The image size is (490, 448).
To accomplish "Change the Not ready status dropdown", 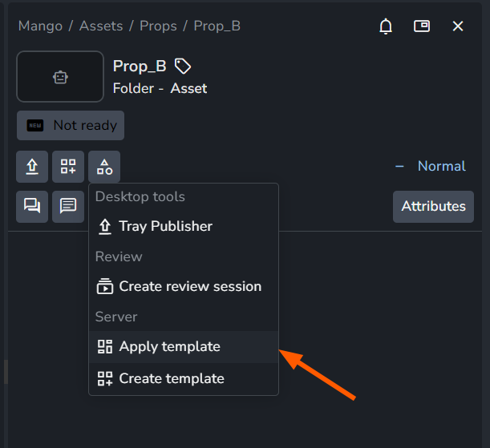I will [x=71, y=126].
